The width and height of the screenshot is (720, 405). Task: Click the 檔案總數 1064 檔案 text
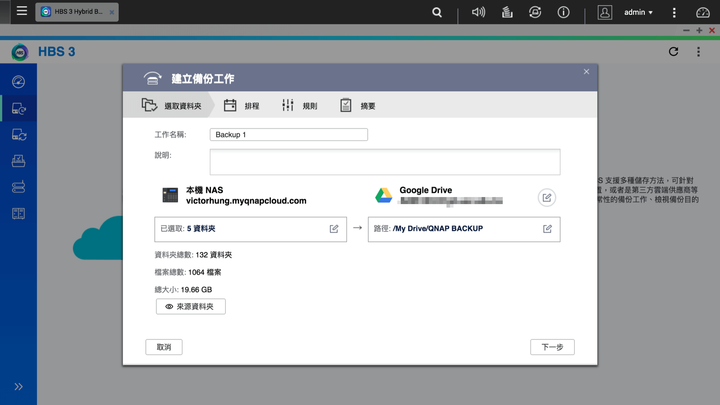[188, 272]
